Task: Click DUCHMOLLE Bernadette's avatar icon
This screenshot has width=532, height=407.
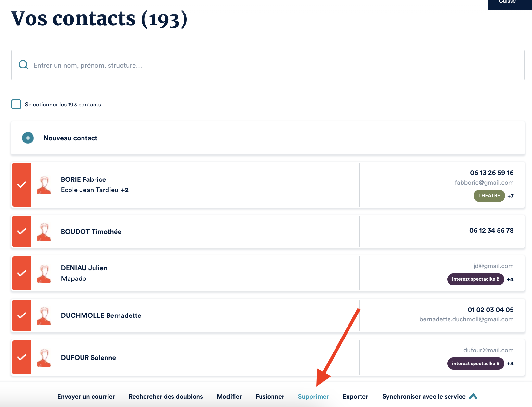Action: (x=44, y=315)
